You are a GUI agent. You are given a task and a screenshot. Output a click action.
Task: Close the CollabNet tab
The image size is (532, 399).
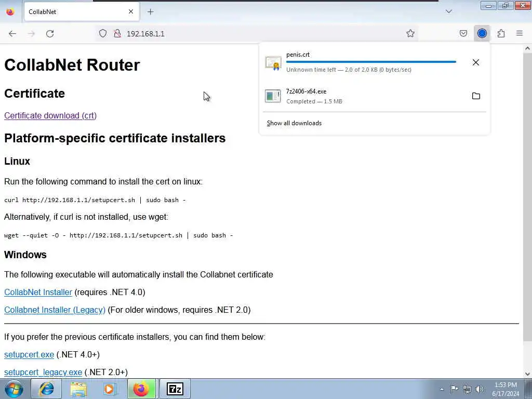pos(130,11)
